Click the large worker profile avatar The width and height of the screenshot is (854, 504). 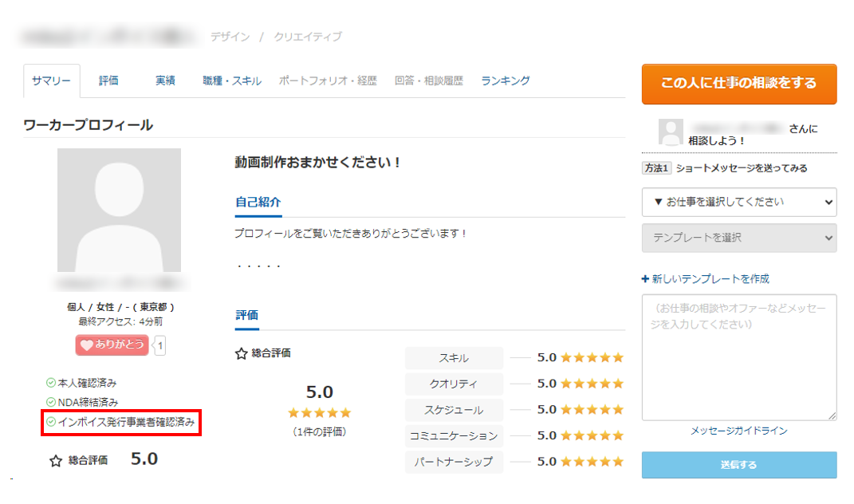pos(119,210)
